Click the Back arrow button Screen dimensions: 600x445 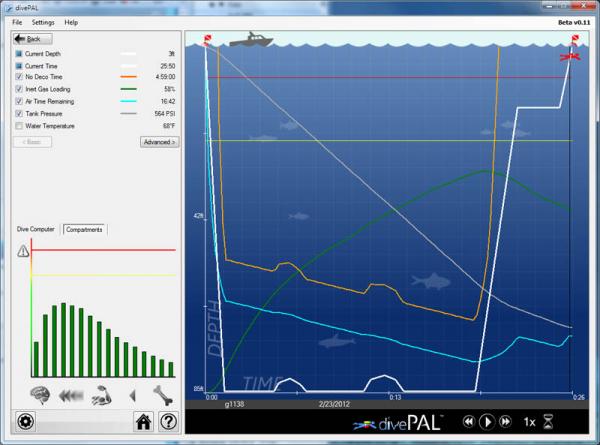click(x=33, y=39)
